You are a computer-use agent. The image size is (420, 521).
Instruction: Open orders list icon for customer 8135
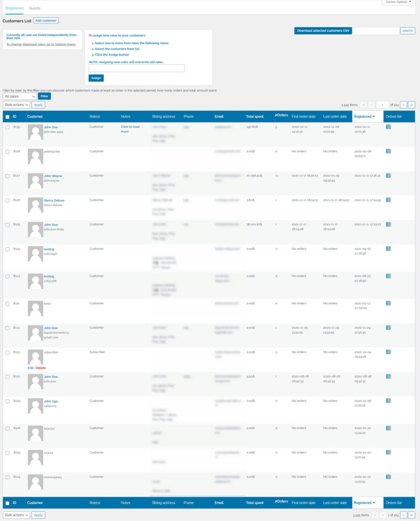(388, 127)
